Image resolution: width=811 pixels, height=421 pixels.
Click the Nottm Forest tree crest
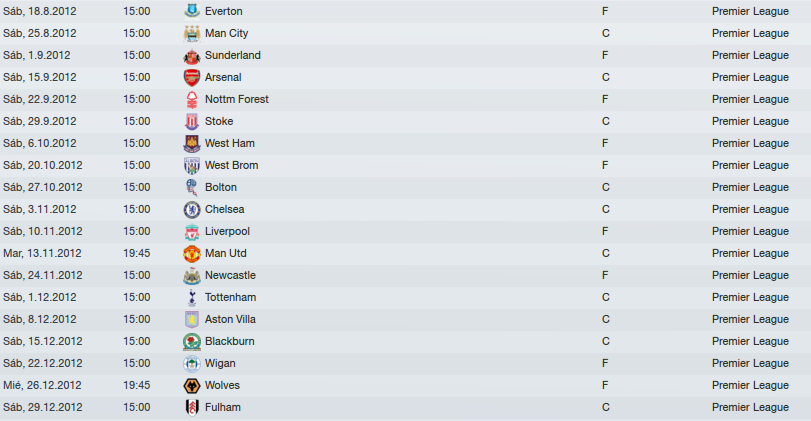pyautogui.click(x=192, y=99)
